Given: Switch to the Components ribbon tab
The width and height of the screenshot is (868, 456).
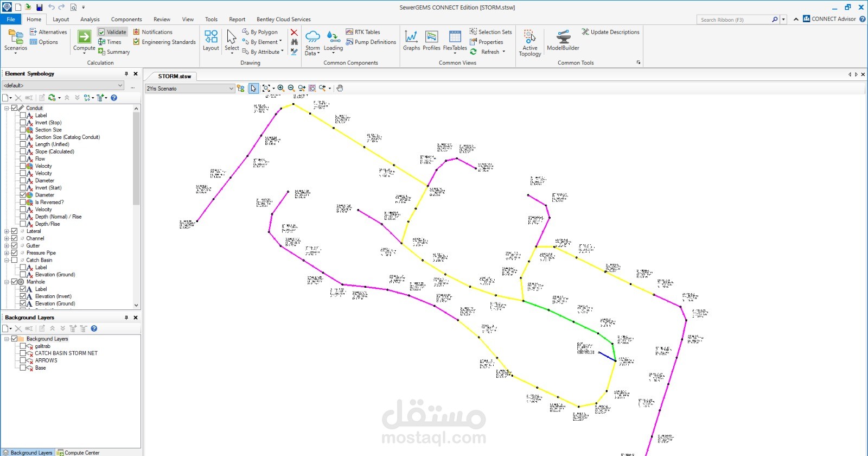Looking at the screenshot, I should click(x=126, y=19).
